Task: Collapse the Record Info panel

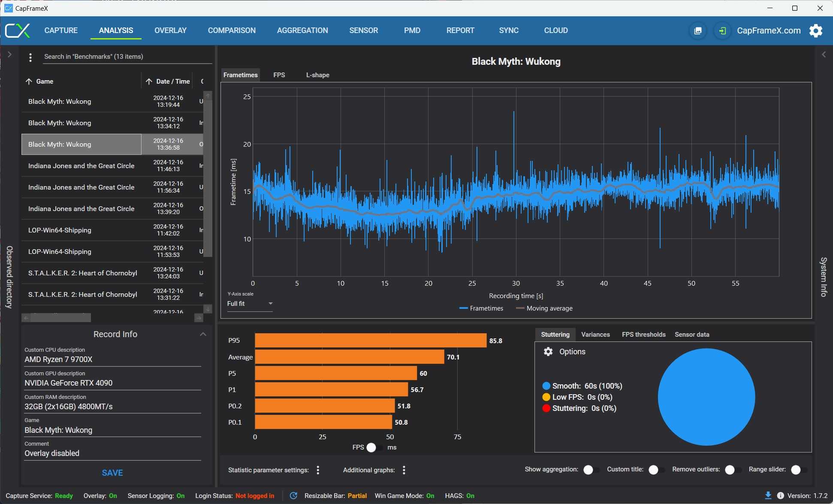Action: [203, 334]
